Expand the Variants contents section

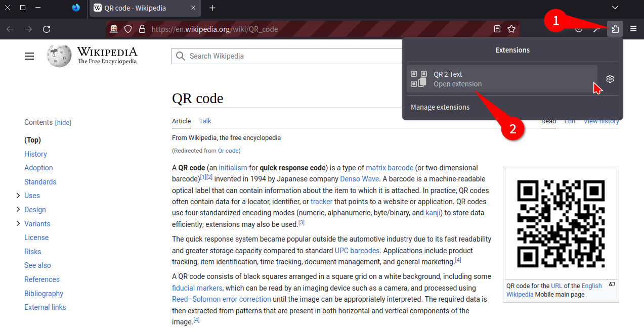pos(18,223)
